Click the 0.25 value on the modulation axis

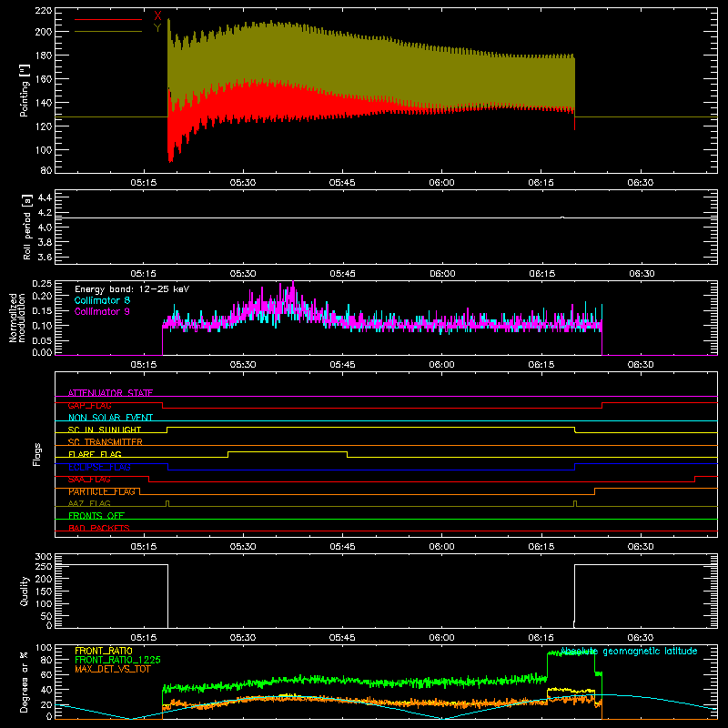pos(42,284)
